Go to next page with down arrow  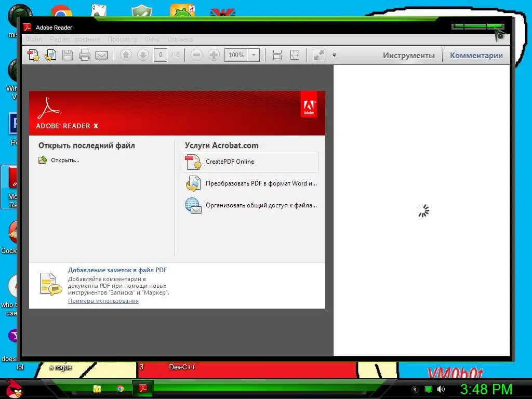[143, 55]
